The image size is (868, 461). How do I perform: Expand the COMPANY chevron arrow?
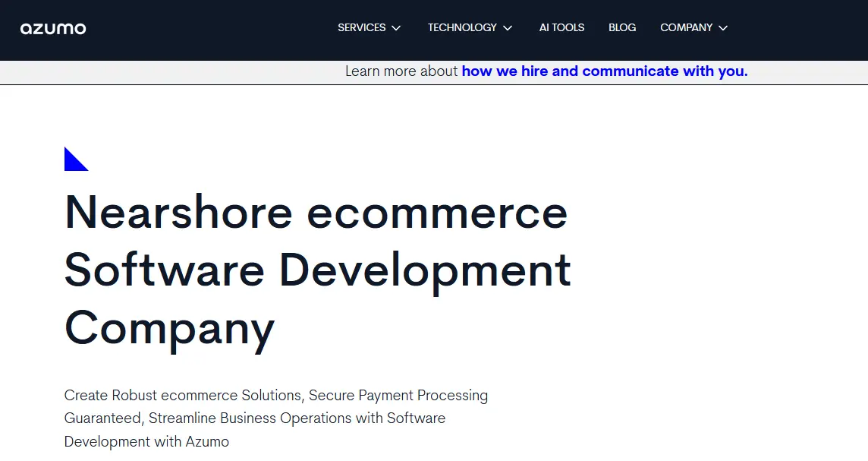click(x=723, y=28)
